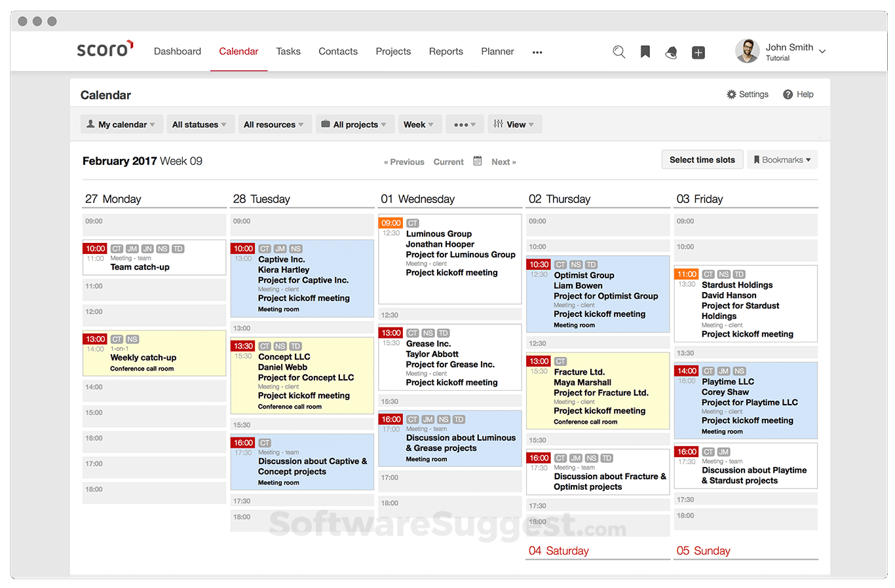The image size is (895, 588).
Task: Open the search magnifier icon
Action: tap(619, 51)
